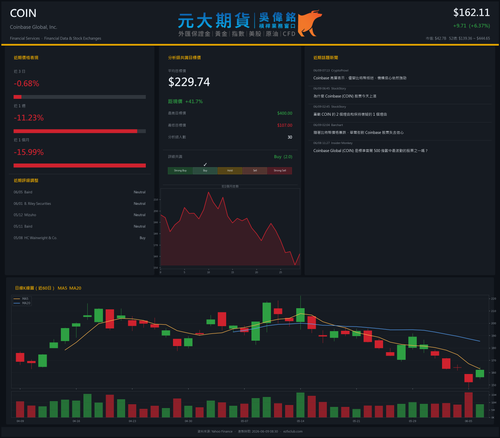This screenshot has width=500, height=438.
Task: Click the tallest red volume bar near chart end
Action: (469, 405)
